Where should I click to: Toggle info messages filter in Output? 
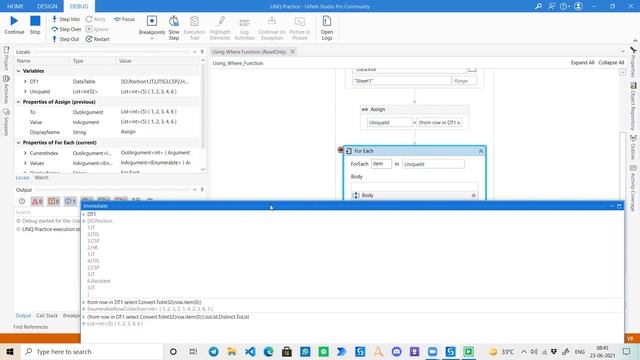point(70,201)
